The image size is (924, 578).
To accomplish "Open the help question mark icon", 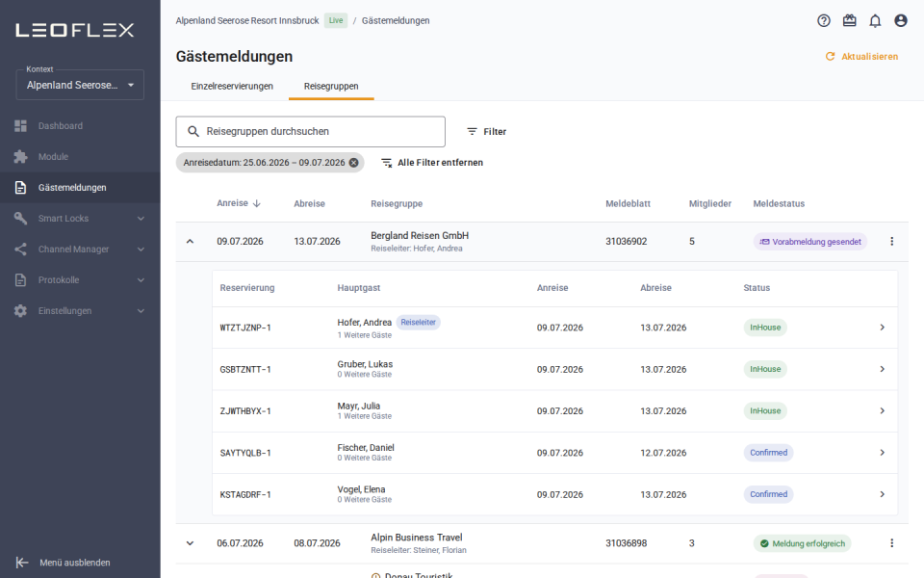I will tap(824, 20).
